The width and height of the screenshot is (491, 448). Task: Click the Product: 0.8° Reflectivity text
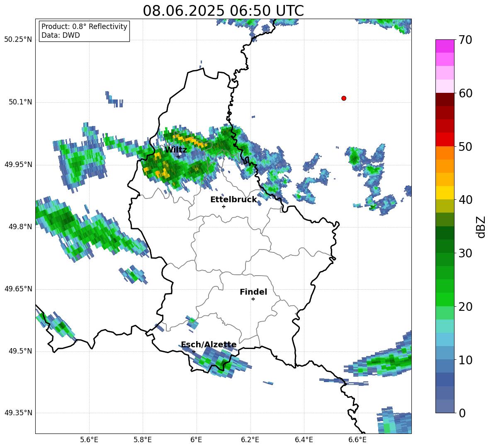[x=84, y=27]
